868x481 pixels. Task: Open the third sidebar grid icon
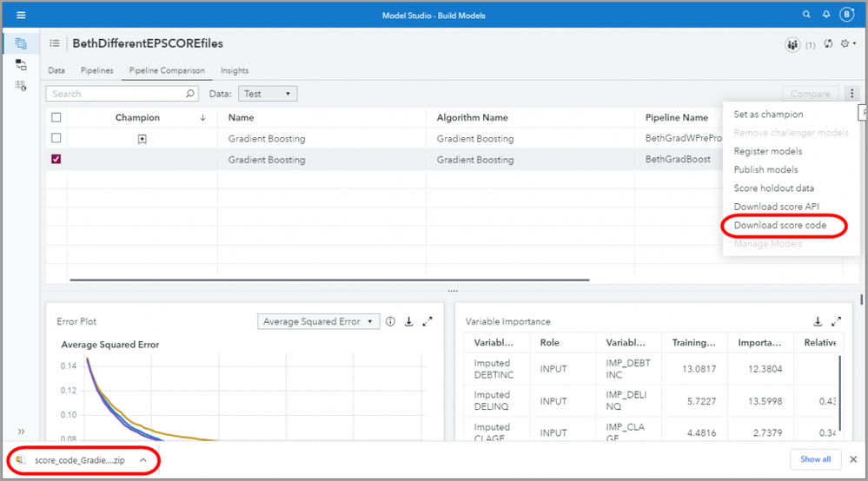pyautogui.click(x=21, y=86)
